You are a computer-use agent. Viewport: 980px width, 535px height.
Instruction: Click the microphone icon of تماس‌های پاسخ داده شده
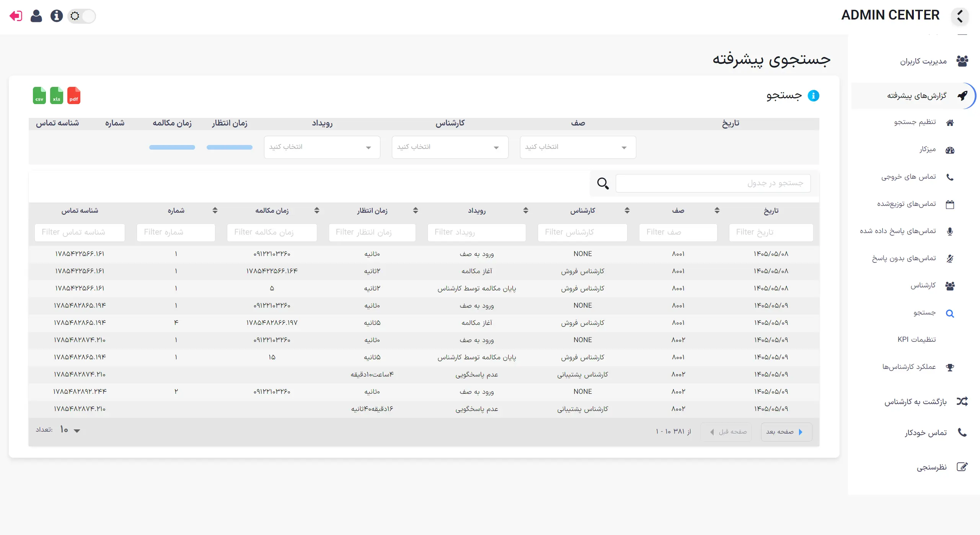[950, 232]
